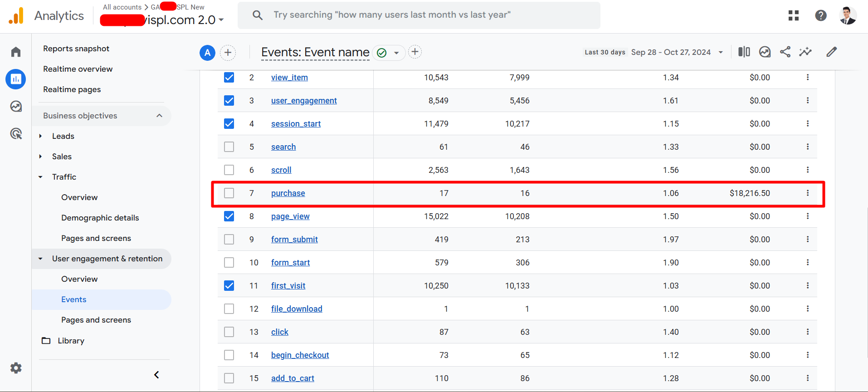Open the begin_checkout event link
The width and height of the screenshot is (868, 392).
click(x=300, y=355)
